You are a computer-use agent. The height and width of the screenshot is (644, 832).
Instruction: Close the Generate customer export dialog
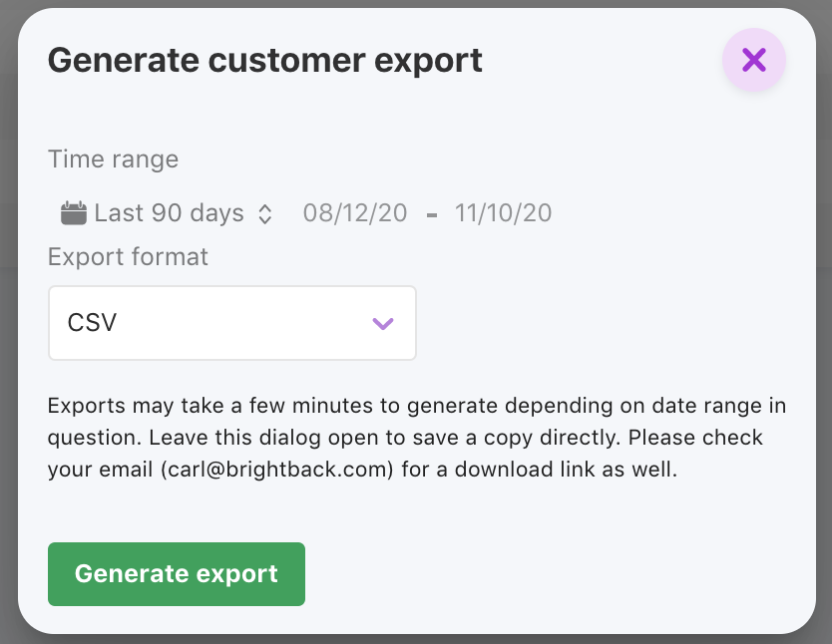(753, 60)
